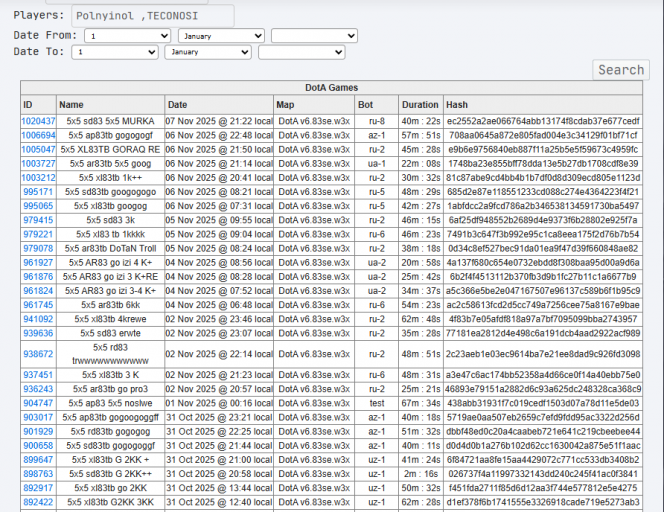Click the Name column header
The width and height of the screenshot is (664, 512).
point(111,105)
